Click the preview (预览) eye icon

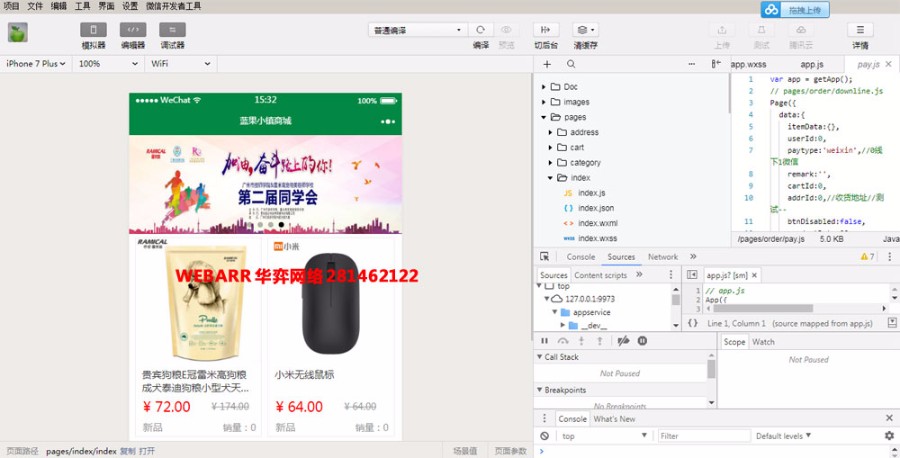pyautogui.click(x=506, y=30)
